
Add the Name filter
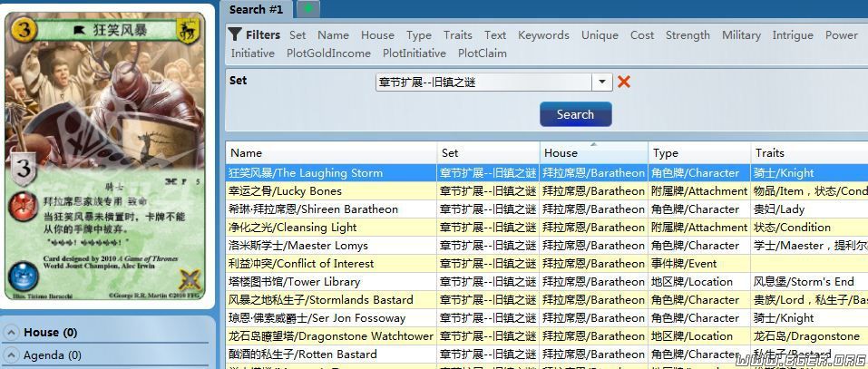333,34
